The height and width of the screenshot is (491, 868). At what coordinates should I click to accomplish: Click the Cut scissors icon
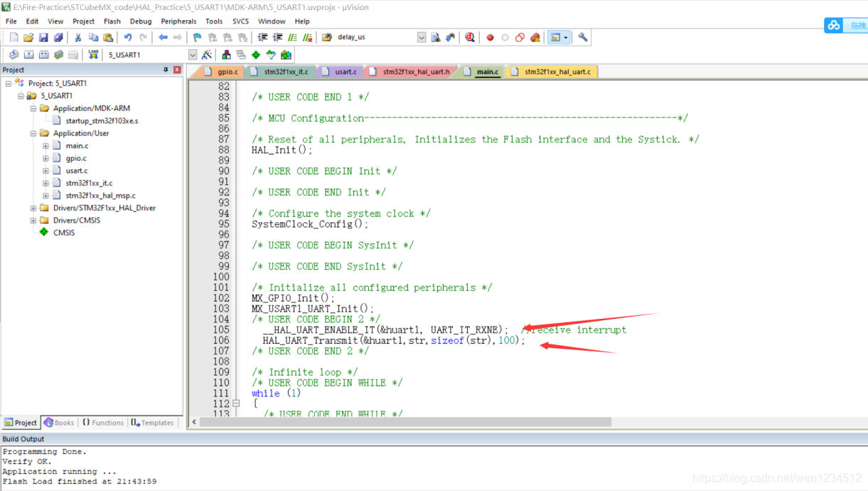77,38
